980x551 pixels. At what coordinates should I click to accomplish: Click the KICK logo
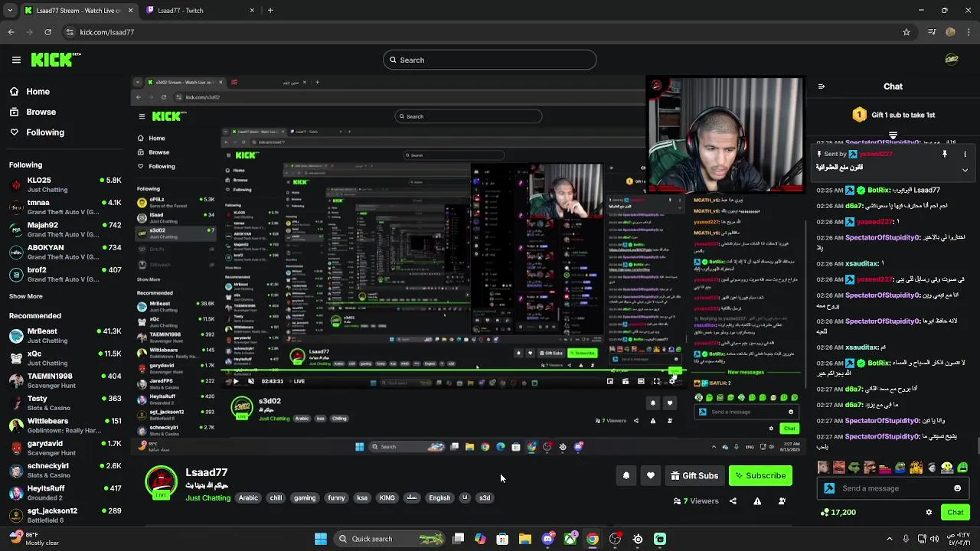(x=55, y=60)
